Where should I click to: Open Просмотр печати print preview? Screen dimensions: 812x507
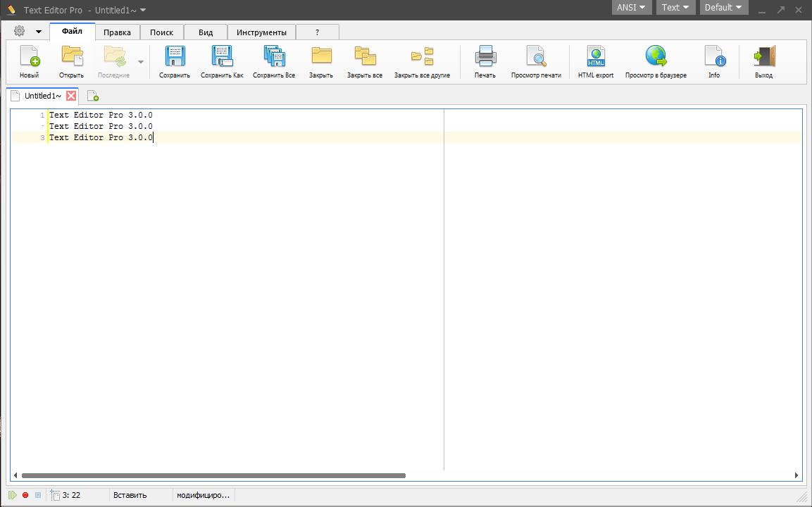(x=536, y=62)
